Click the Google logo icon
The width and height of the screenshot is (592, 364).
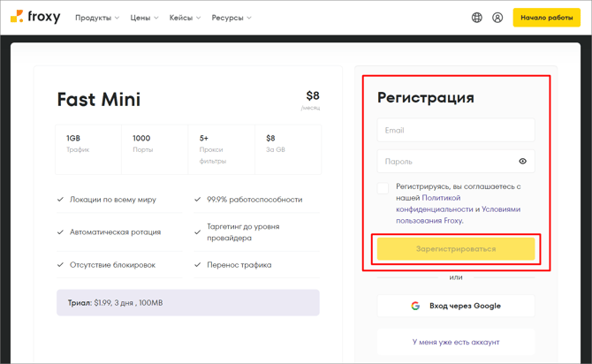[415, 306]
